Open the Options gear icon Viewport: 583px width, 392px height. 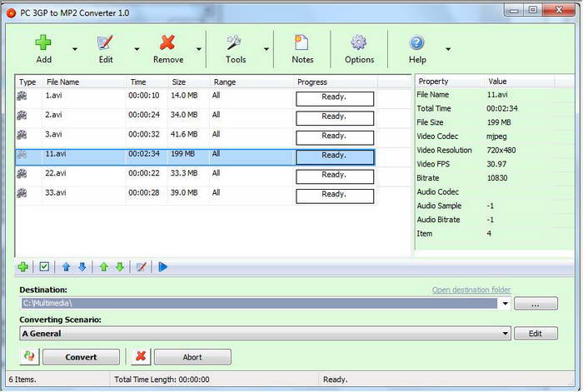click(x=358, y=42)
